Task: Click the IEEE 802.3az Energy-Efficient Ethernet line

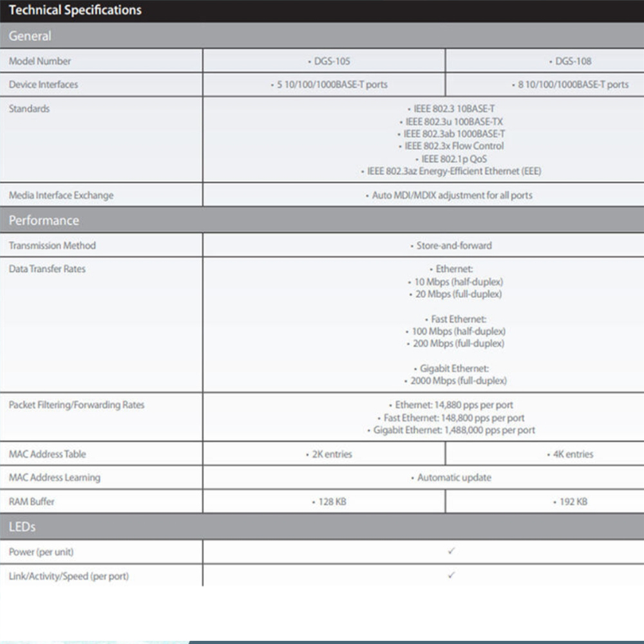Action: point(451,171)
